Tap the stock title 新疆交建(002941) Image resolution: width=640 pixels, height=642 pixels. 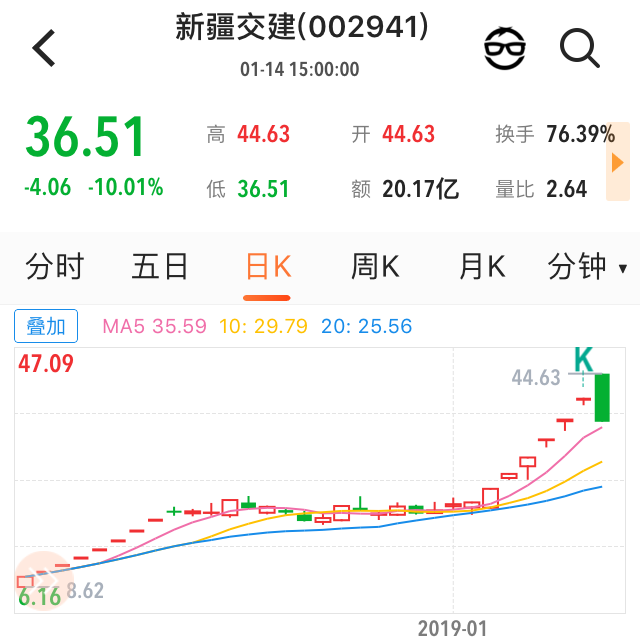coord(302,27)
